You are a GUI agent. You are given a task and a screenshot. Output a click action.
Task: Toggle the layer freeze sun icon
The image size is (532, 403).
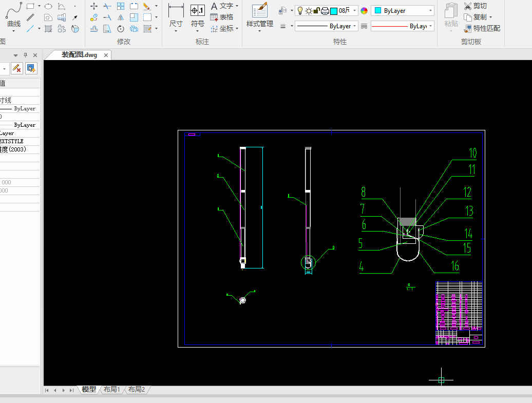(309, 11)
